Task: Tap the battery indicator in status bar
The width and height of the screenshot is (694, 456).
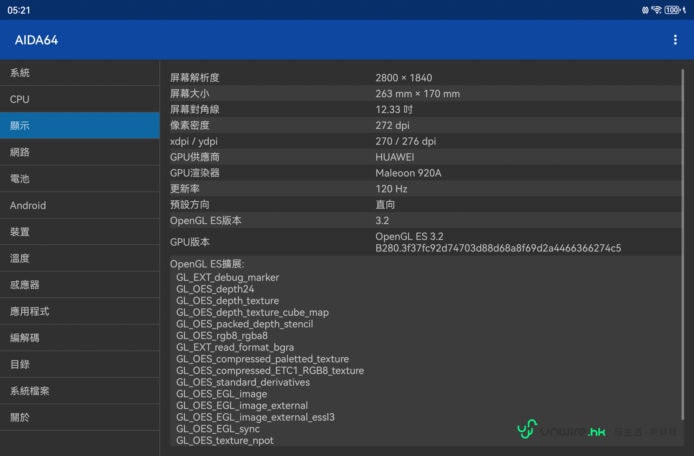Action: (x=672, y=10)
